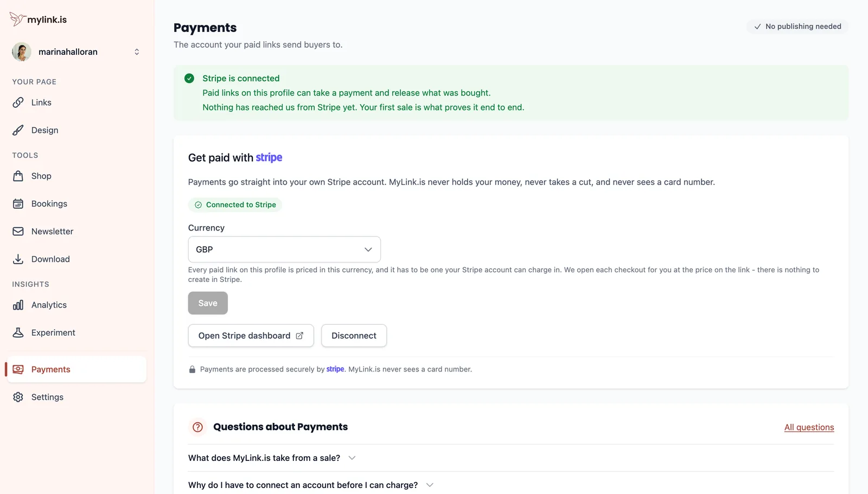Click the Design paintbrush icon

coord(18,130)
